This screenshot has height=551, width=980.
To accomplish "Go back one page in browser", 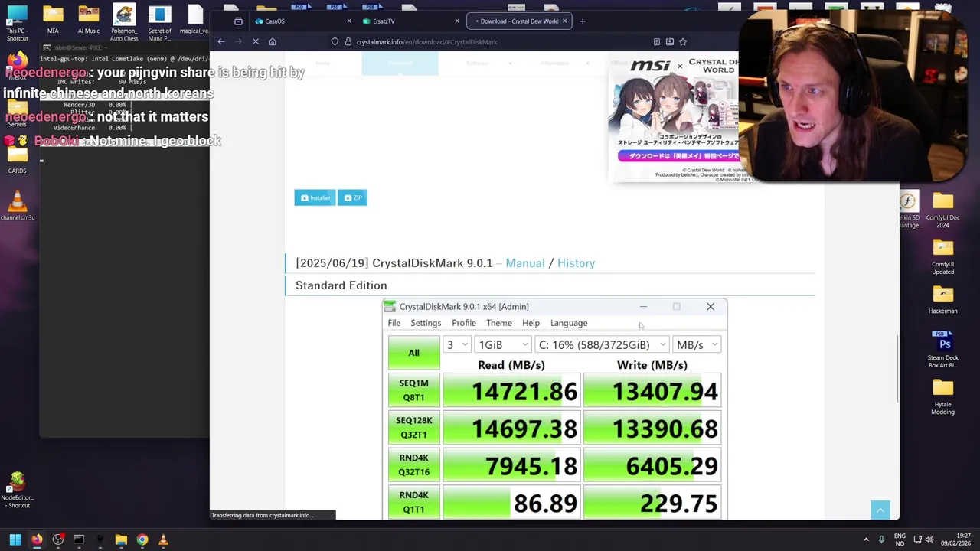I will pyautogui.click(x=221, y=42).
